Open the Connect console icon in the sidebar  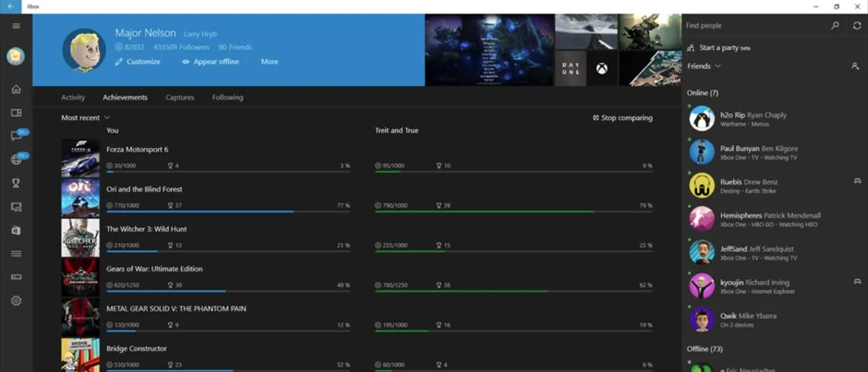tap(16, 277)
